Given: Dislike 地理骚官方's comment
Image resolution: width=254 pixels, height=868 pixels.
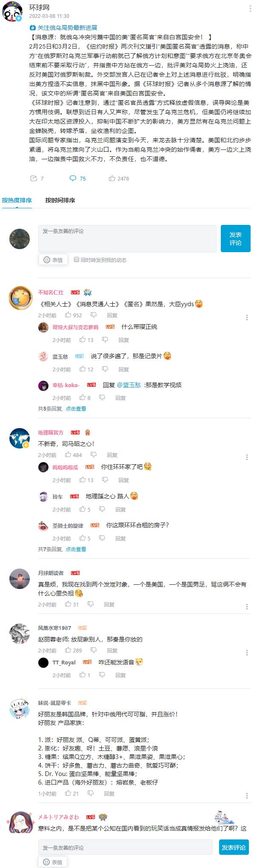Looking at the screenshot, I should click(x=93, y=455).
